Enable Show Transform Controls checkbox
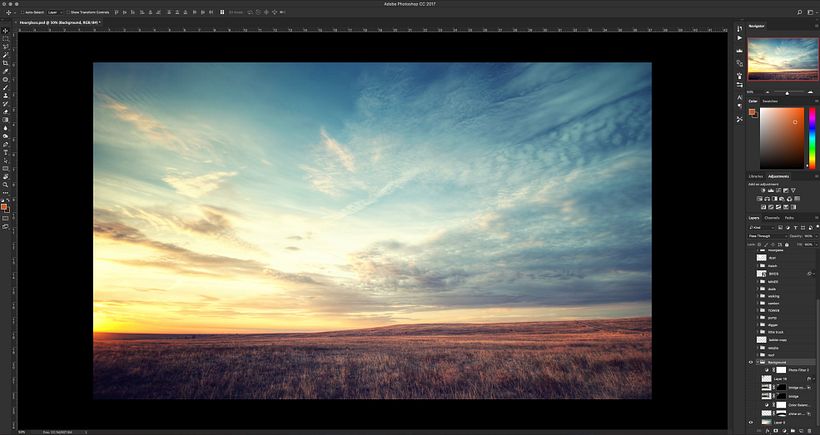 click(x=67, y=12)
